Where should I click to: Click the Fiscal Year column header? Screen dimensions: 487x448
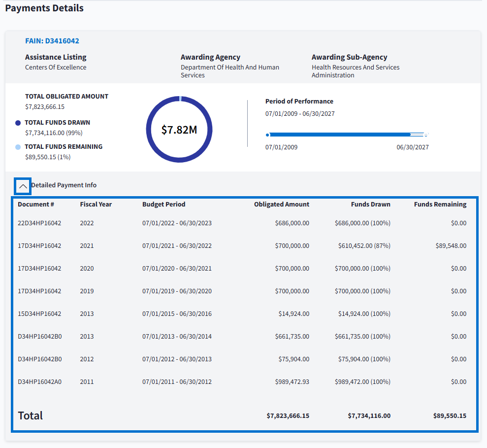point(96,204)
